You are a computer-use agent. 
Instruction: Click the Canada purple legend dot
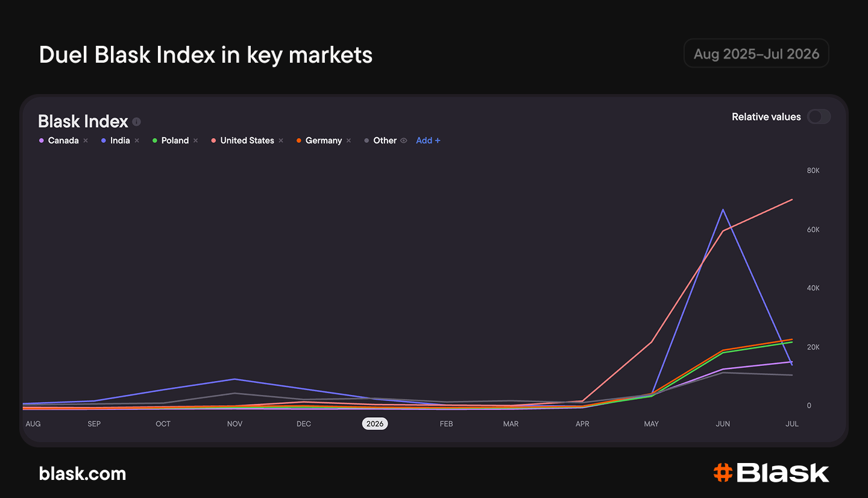click(42, 140)
